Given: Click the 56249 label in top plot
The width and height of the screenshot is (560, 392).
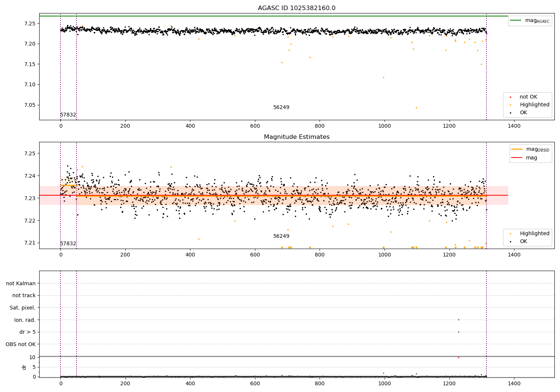Looking at the screenshot, I should point(281,108).
